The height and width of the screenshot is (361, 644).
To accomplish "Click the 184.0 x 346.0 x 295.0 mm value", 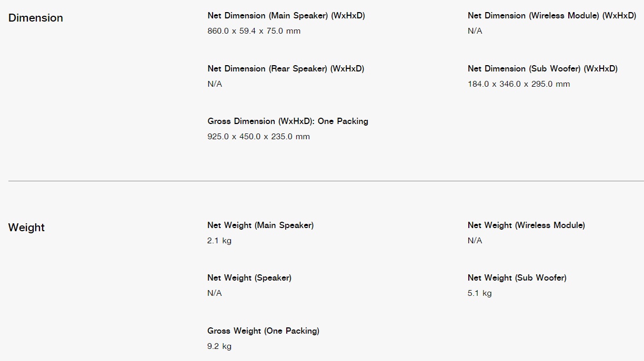I will 519,84.
